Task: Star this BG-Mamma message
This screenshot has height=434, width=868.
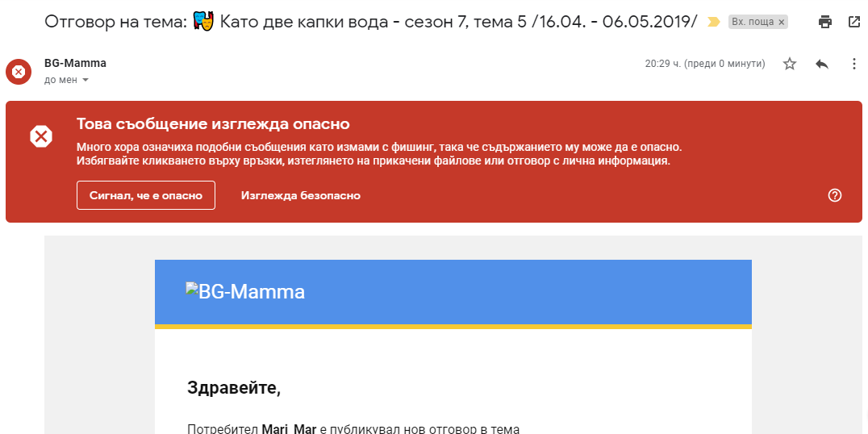Action: [790, 64]
